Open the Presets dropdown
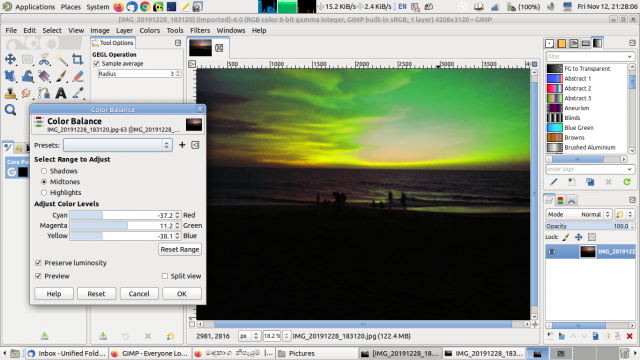This screenshot has height=360, width=640. (118, 145)
